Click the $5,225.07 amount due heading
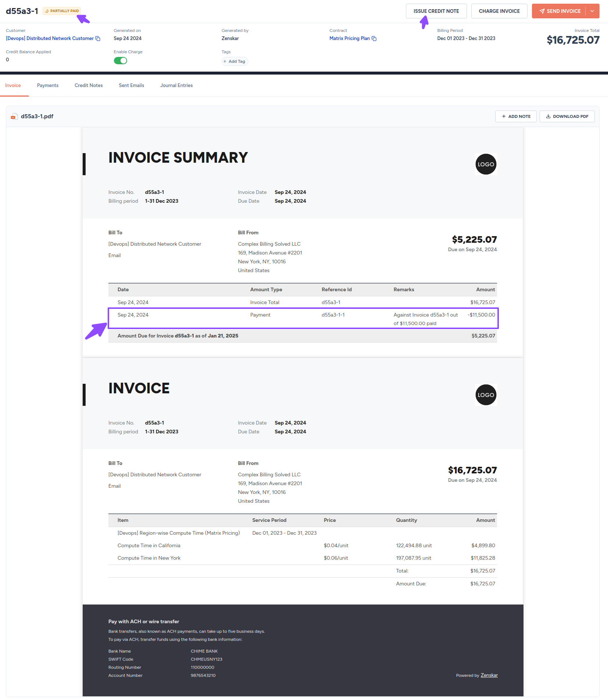This screenshot has width=608, height=700. (474, 239)
